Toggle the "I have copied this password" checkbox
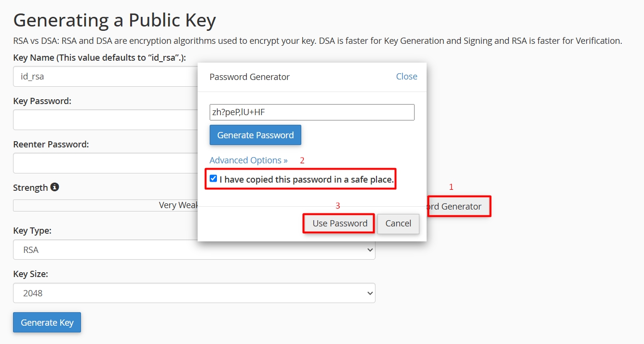The width and height of the screenshot is (644, 344). pos(214,179)
